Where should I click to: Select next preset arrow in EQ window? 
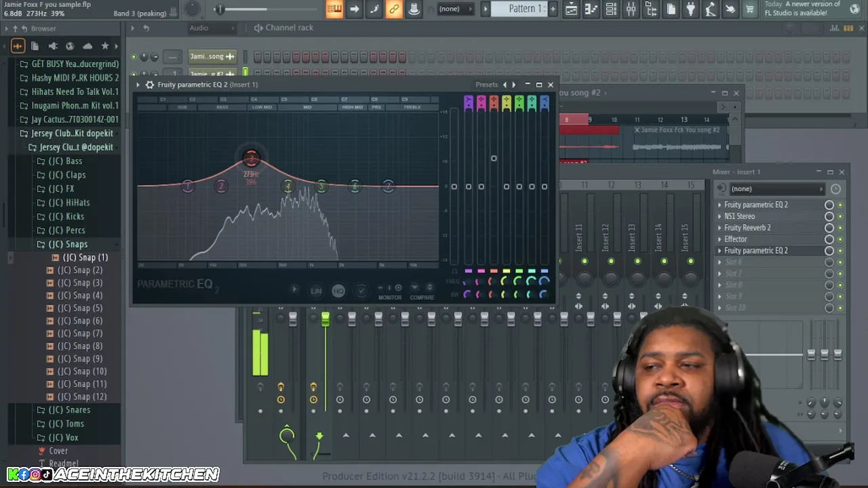(513, 85)
